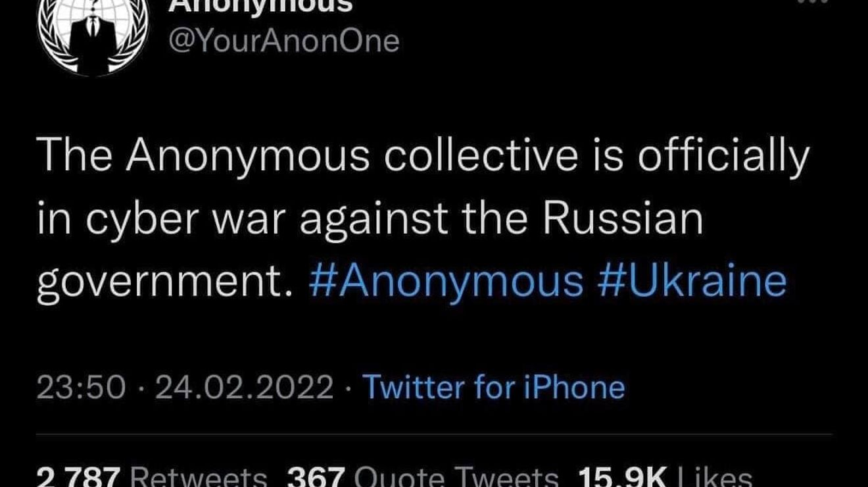This screenshot has width=868, height=487.
Task: Show the 367 quote tweets count
Action: (316, 476)
